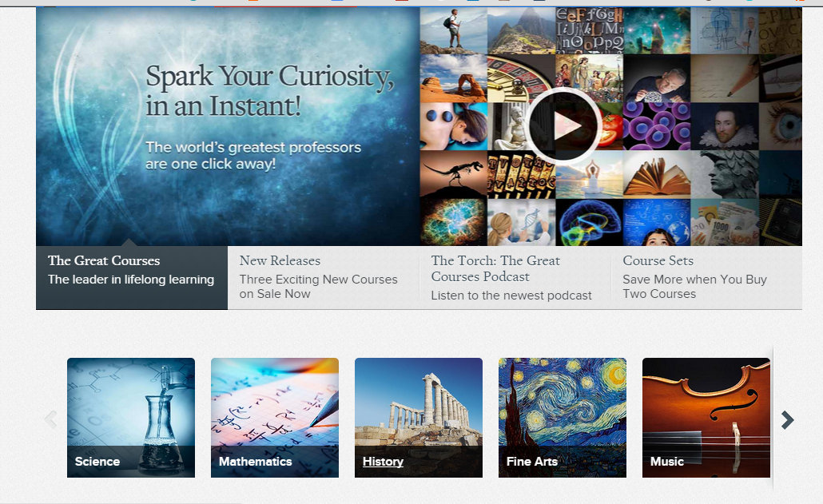Screen dimensions: 823x504
Task: Click the roulette wheel image tile
Action: coord(520,78)
